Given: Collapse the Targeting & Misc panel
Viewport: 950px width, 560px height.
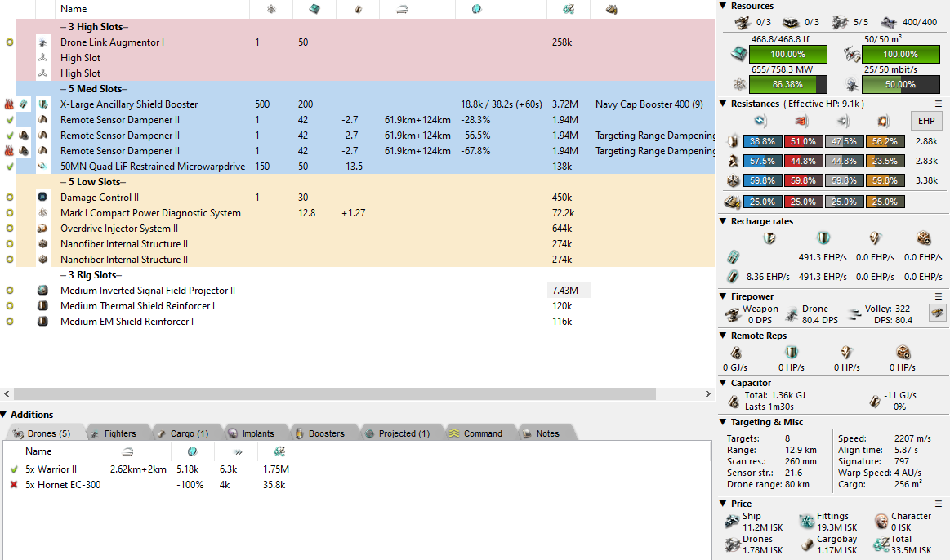Looking at the screenshot, I should click(723, 422).
